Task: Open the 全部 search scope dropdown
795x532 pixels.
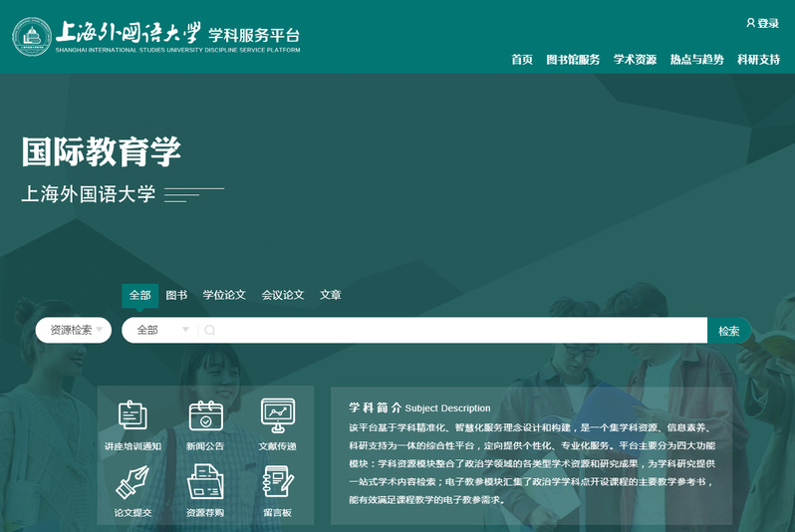Action: click(159, 330)
